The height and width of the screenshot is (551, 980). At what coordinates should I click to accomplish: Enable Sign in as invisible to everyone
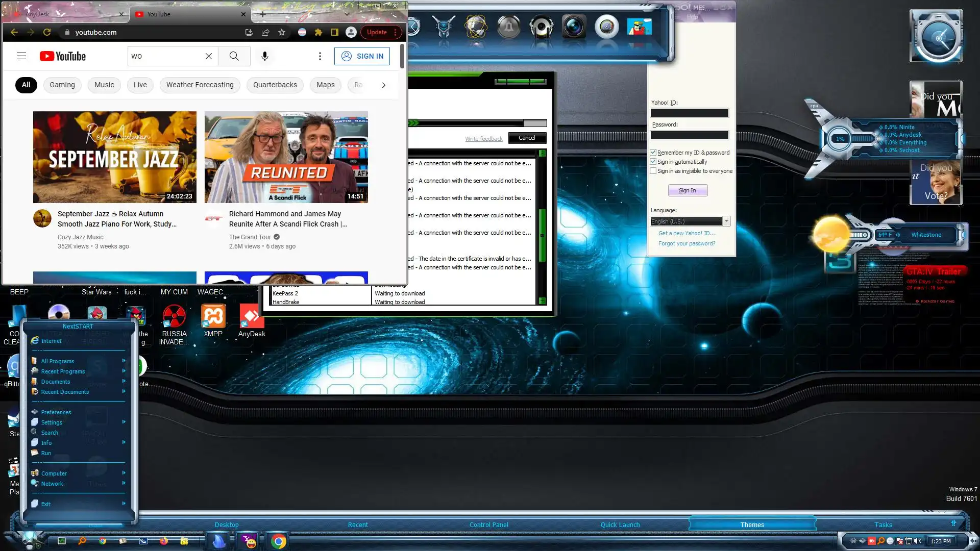click(653, 171)
